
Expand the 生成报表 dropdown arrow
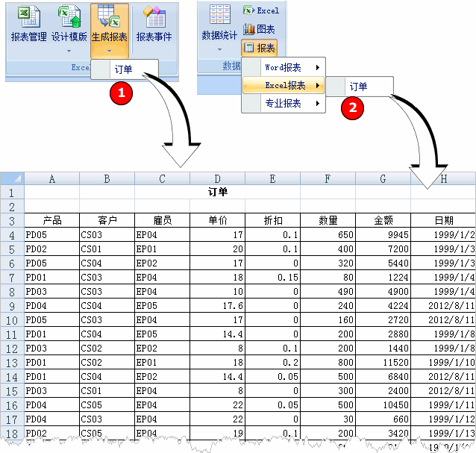click(109, 51)
